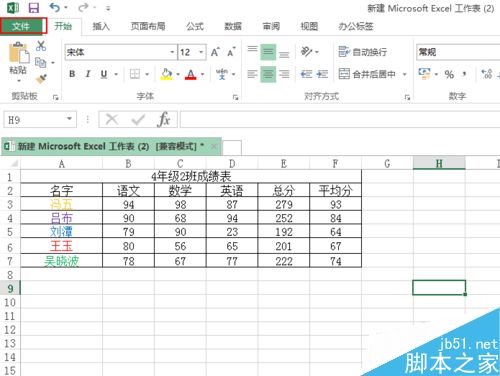Open the font group dialog launcher
This screenshot has height=376, width=500.
(x=235, y=97)
